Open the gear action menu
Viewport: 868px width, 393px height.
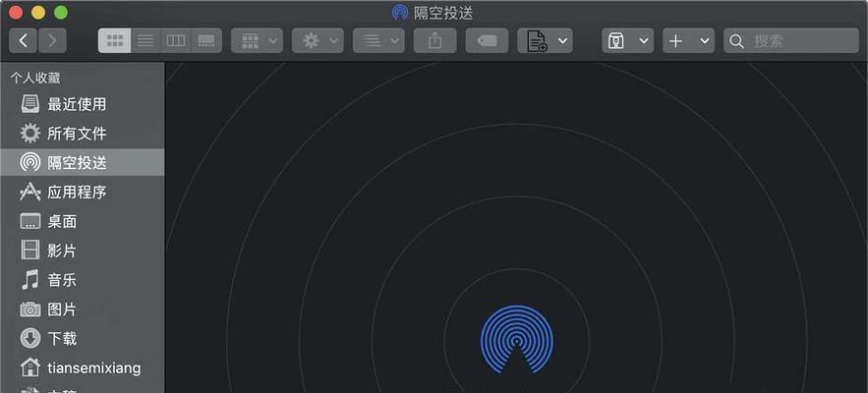pos(318,41)
